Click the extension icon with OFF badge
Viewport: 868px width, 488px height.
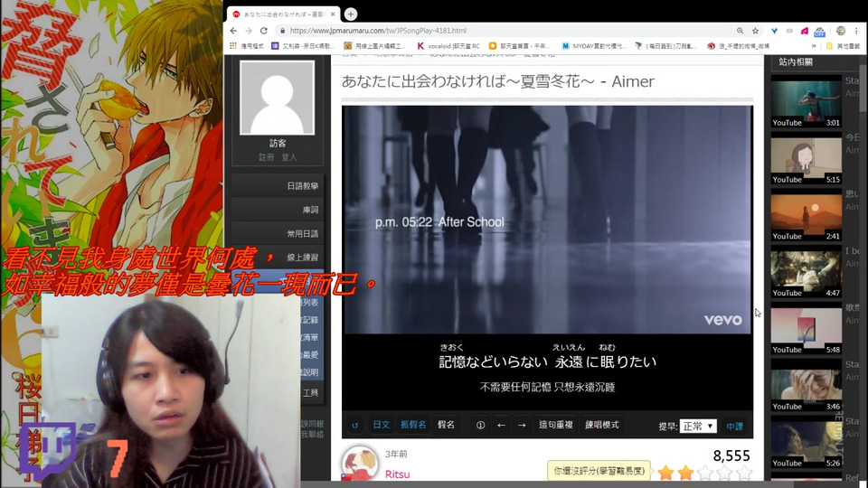pyautogui.click(x=820, y=32)
